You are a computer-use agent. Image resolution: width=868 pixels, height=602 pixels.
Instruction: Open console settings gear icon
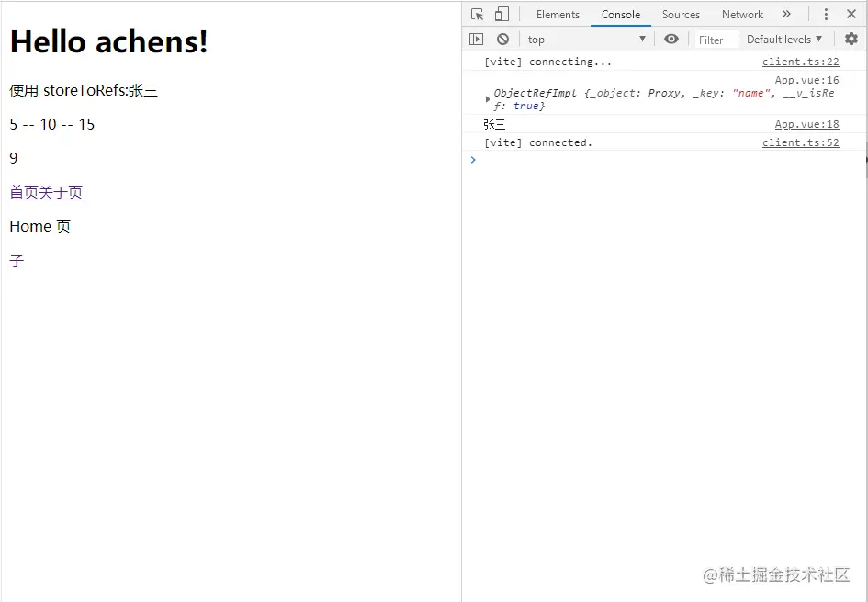pyautogui.click(x=851, y=39)
